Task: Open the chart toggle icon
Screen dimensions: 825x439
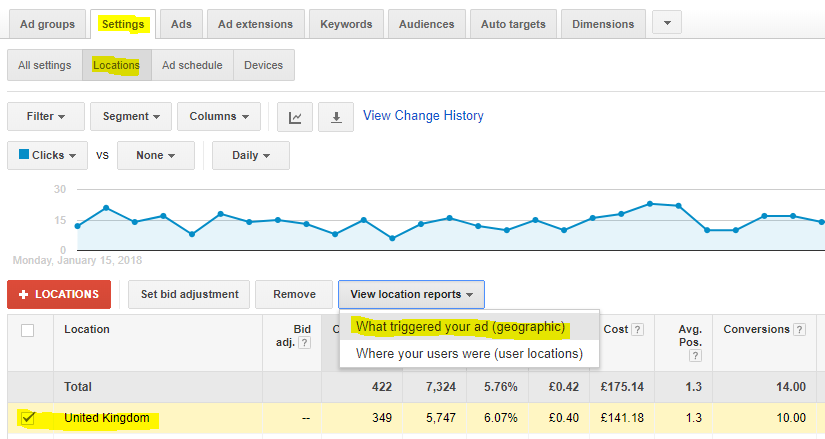Action: [295, 117]
